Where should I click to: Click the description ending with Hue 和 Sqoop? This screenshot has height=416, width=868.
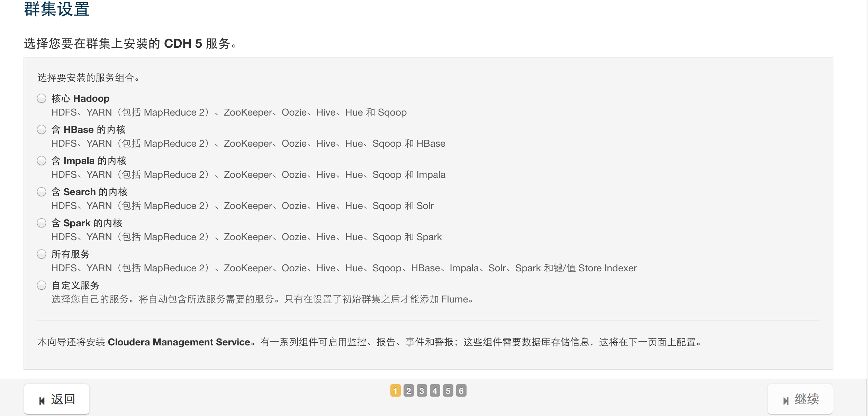[x=229, y=112]
